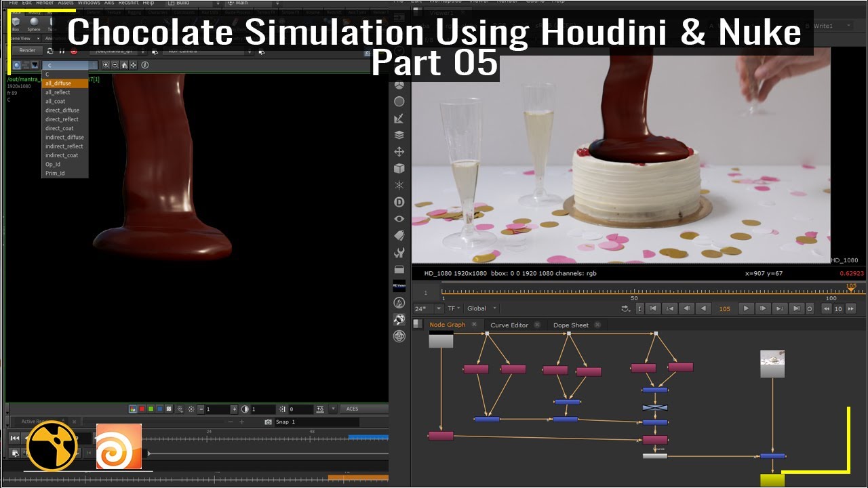Open Nuke's Transform four-arrow toolbar icon
The width and height of the screenshot is (868, 488).
pyautogui.click(x=399, y=152)
